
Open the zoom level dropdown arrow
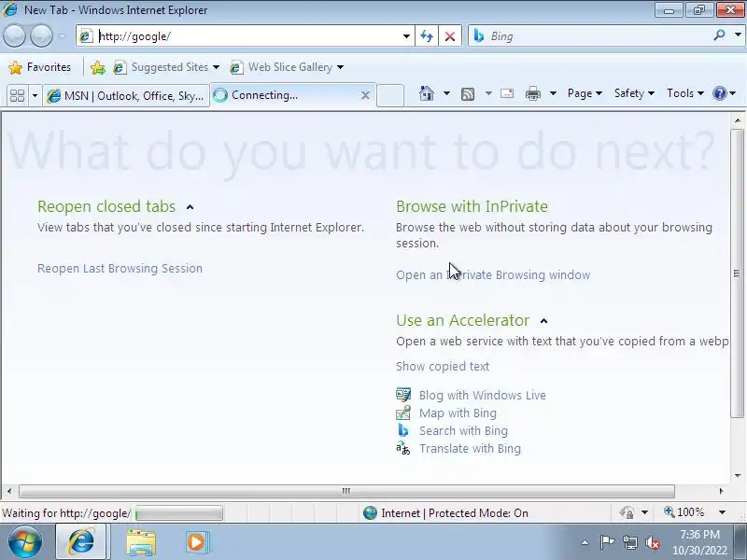(722, 512)
